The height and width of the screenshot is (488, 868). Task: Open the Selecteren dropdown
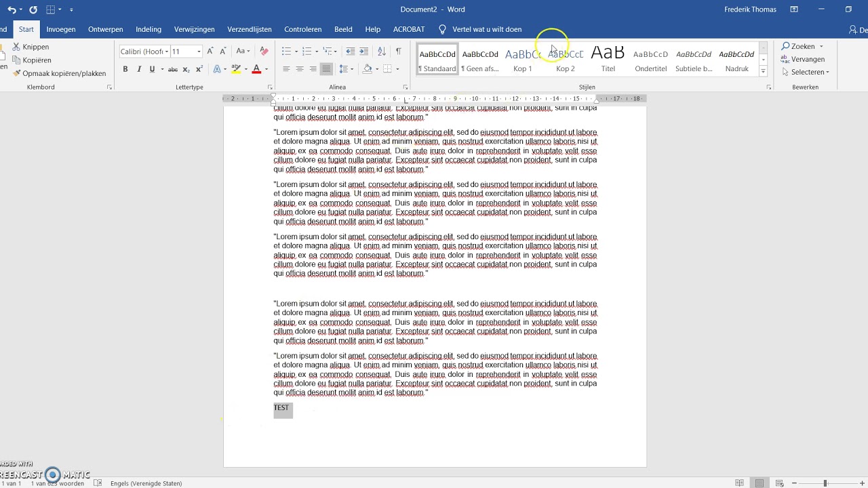806,72
